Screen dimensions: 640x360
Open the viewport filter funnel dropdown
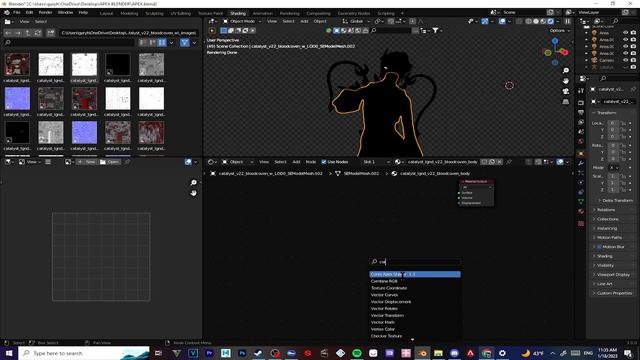tap(437, 31)
